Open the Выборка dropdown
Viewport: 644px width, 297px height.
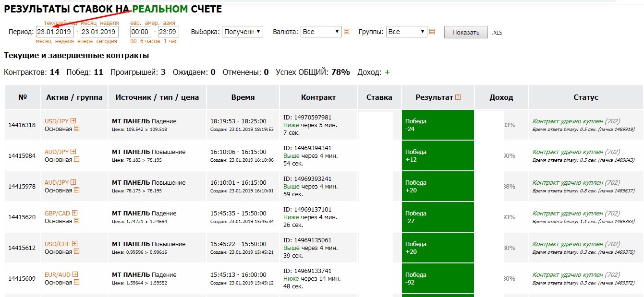[242, 32]
